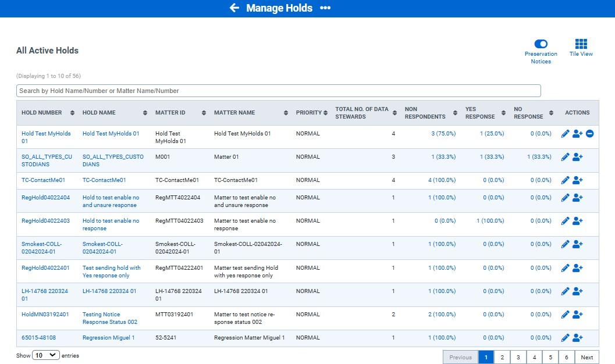
Task: Open hold name Regression Miguel 1
Action: pos(108,338)
